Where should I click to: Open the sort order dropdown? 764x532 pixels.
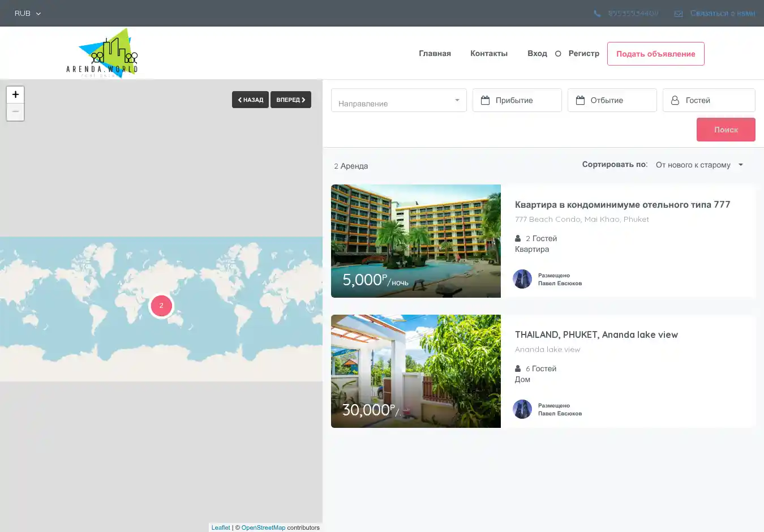[699, 165]
